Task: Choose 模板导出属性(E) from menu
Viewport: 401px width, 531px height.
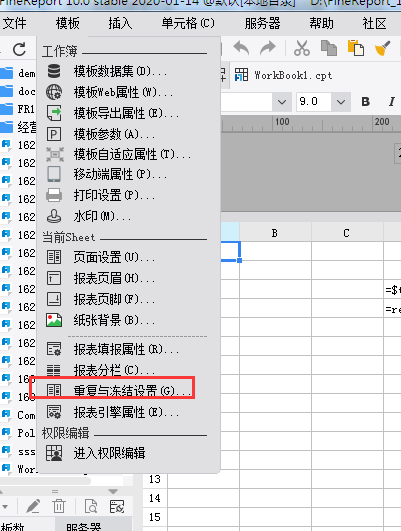Action: 126,113
